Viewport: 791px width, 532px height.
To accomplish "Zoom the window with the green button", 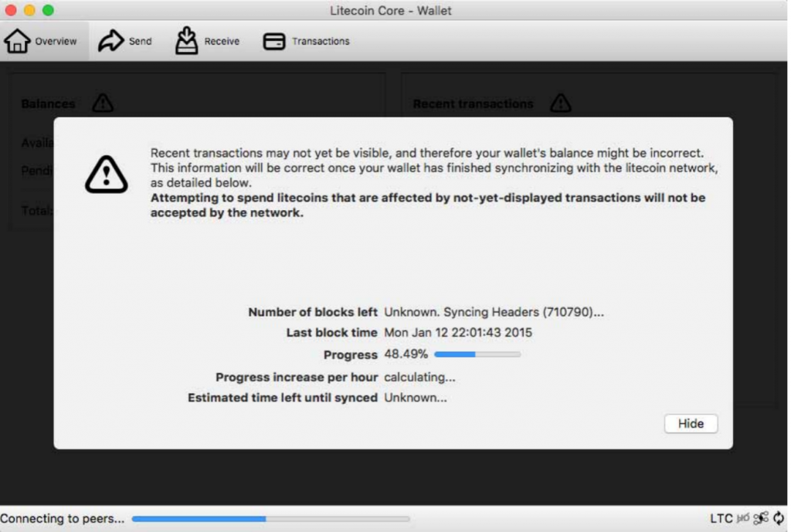I will pos(48,10).
